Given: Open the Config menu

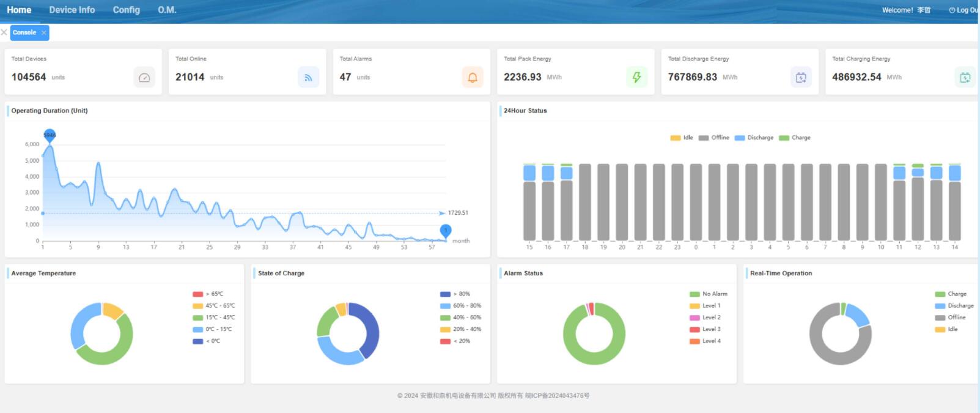Looking at the screenshot, I should (127, 10).
